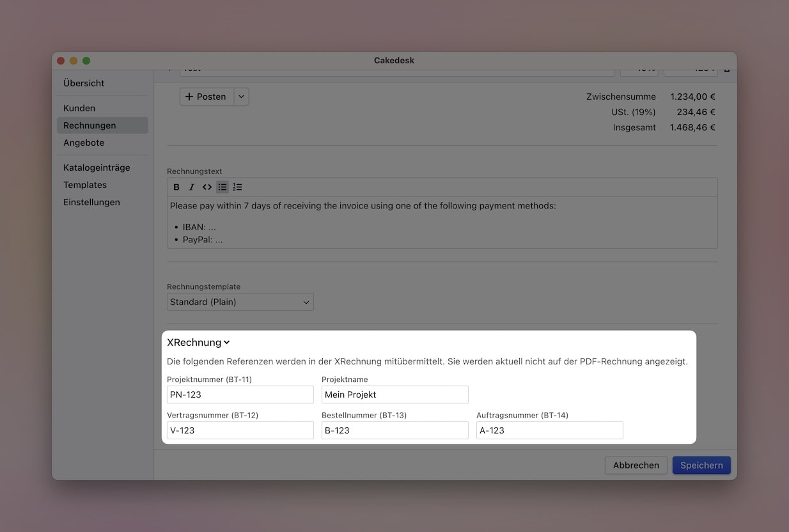Open Templates in the sidebar
The width and height of the screenshot is (789, 532).
click(85, 185)
